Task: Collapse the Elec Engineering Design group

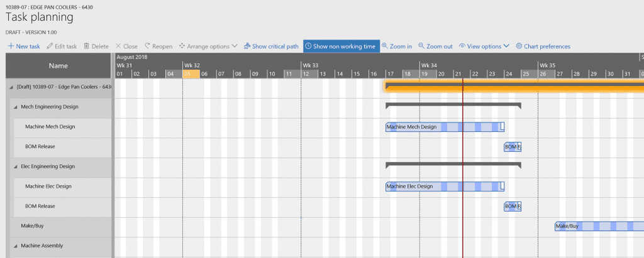Action: pyautogui.click(x=16, y=166)
